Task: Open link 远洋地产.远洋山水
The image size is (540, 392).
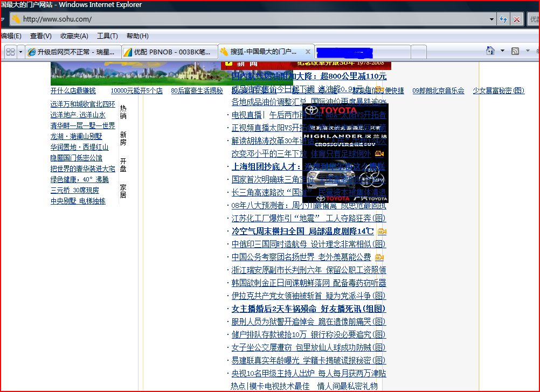Action: [x=78, y=115]
